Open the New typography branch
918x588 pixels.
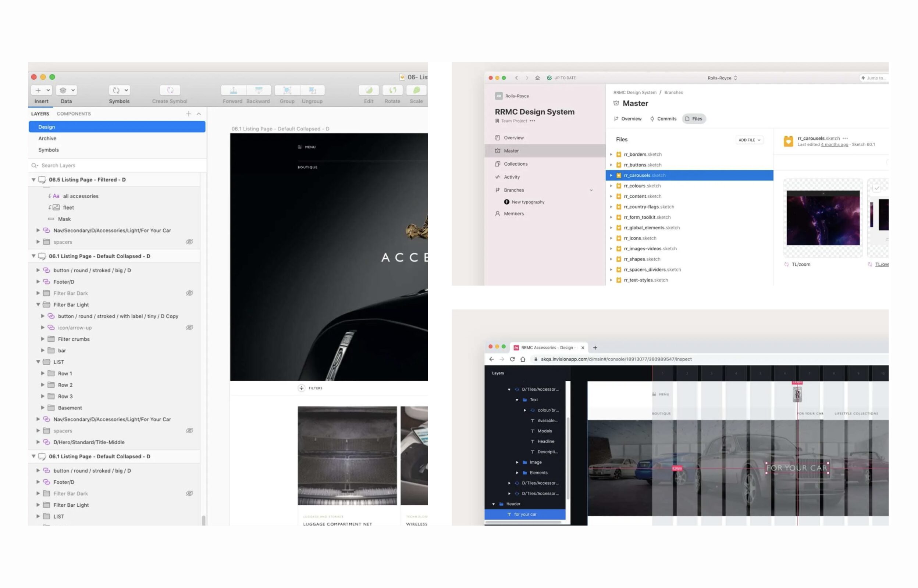[528, 202]
